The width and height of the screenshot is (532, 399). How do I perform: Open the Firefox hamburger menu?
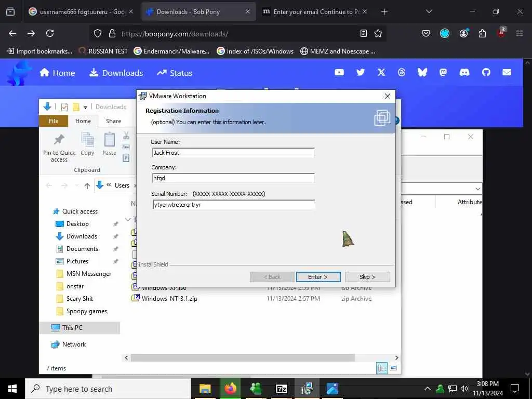519,33
